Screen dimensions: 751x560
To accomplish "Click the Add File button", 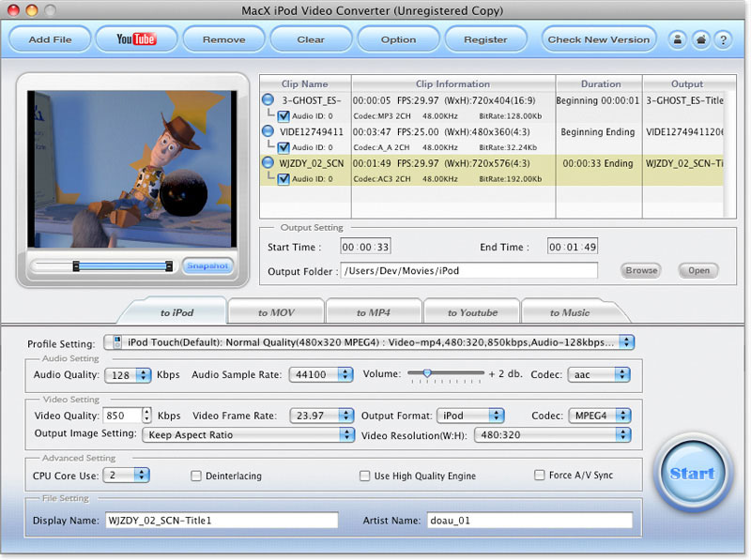I will [50, 39].
